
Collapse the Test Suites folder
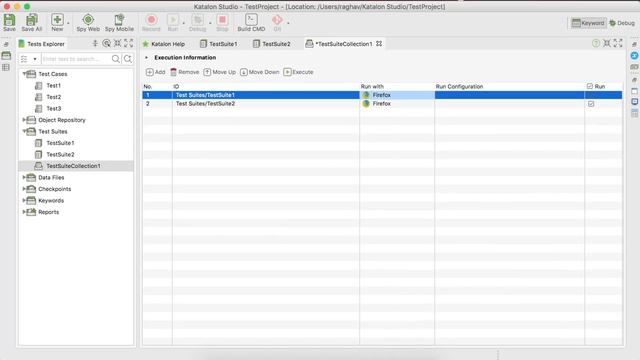(x=24, y=131)
